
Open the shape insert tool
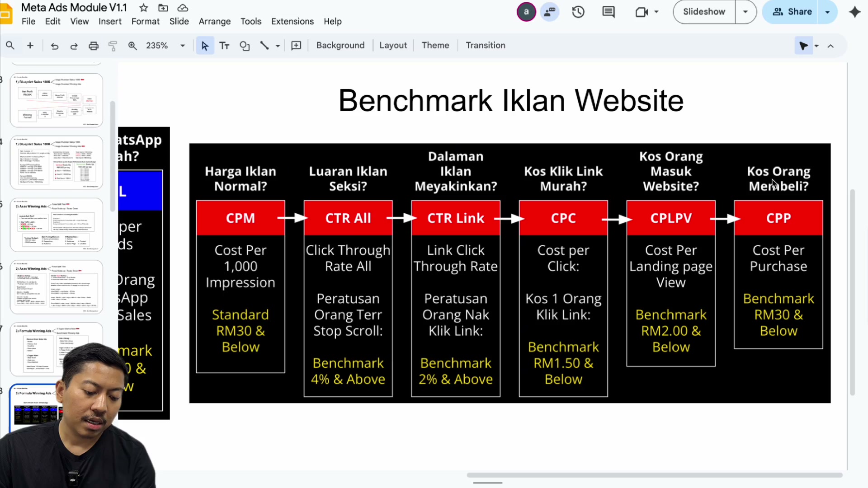coord(245,46)
